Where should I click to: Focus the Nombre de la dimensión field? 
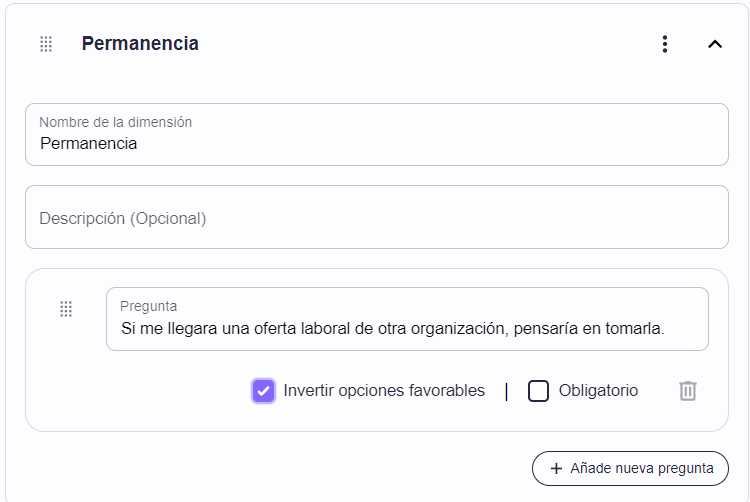pyautogui.click(x=377, y=135)
